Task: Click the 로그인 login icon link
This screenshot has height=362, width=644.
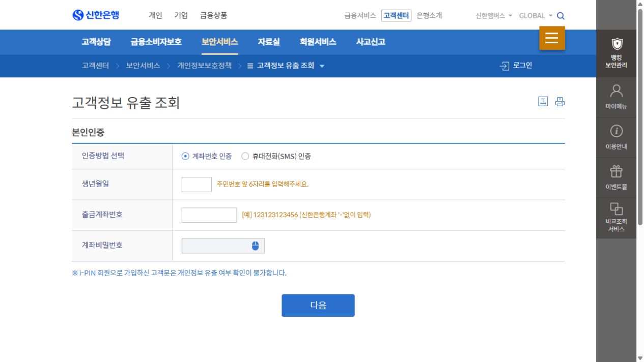Action: click(516, 66)
